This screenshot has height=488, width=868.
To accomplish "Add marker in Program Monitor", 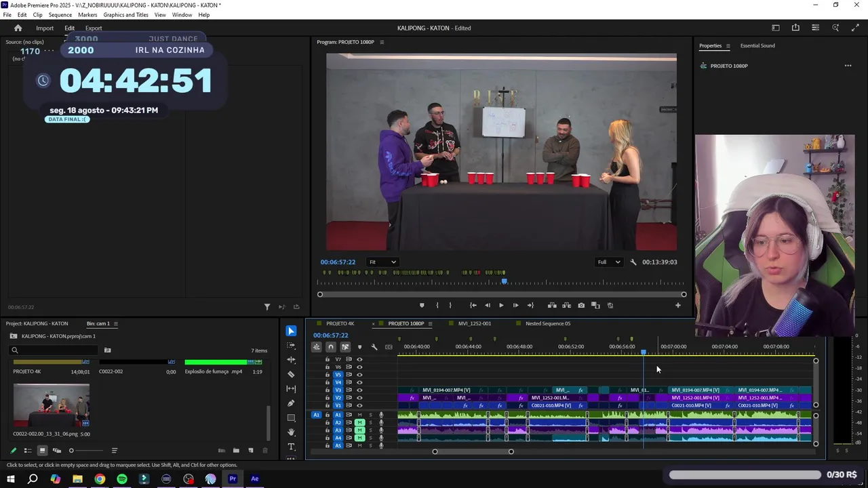I will (x=422, y=306).
